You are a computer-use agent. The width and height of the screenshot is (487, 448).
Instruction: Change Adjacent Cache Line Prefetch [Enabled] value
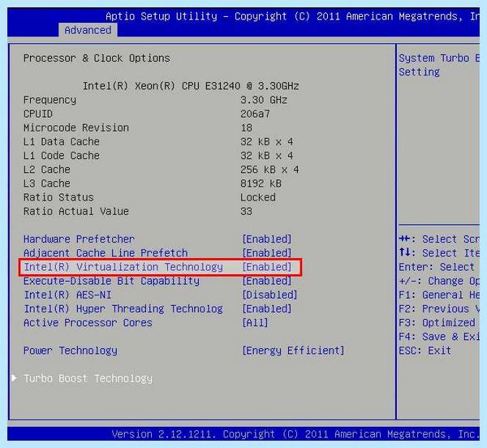pos(267,253)
